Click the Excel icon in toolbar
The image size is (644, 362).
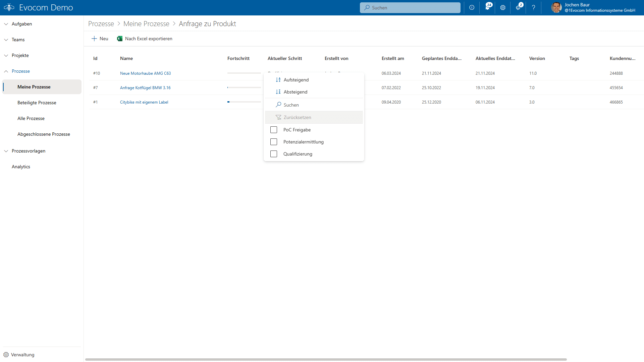(120, 39)
